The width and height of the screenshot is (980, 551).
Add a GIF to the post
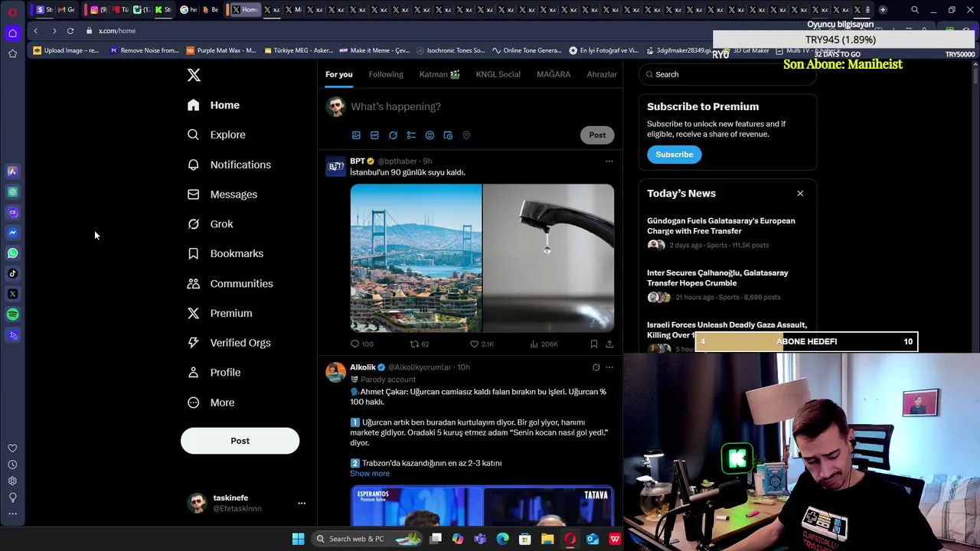coord(374,135)
